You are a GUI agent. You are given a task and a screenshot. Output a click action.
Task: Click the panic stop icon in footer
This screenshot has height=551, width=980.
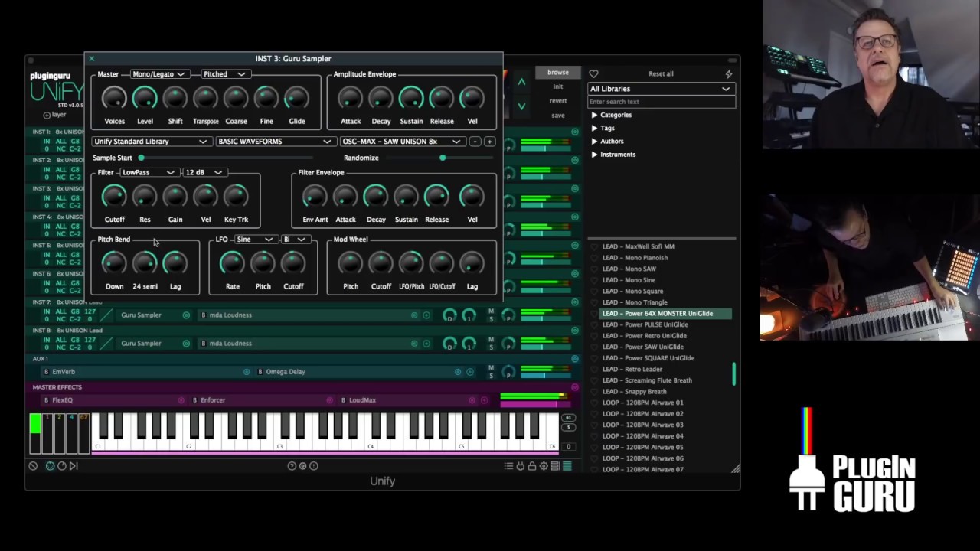point(33,465)
